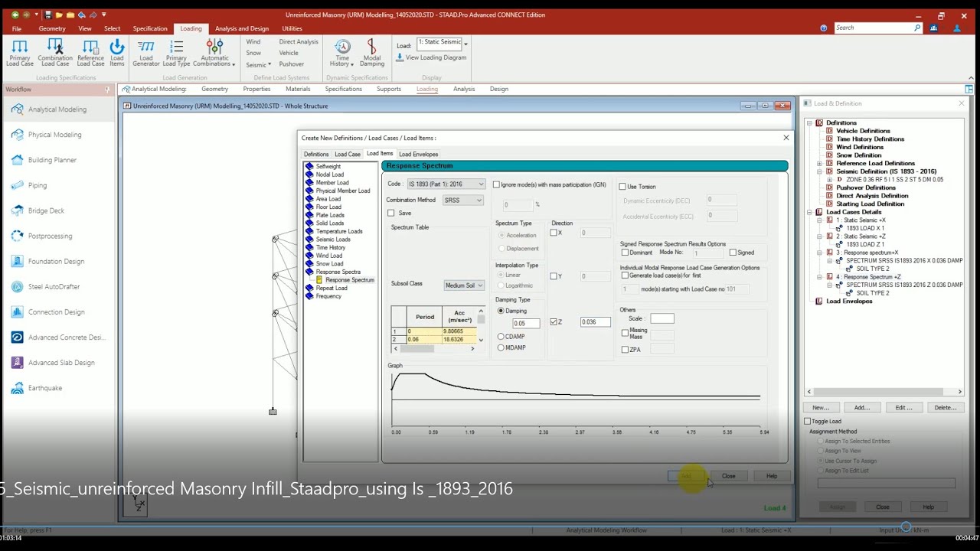The width and height of the screenshot is (980, 551).
Task: Open the Analysis and Design ribbon tab
Action: click(242, 28)
